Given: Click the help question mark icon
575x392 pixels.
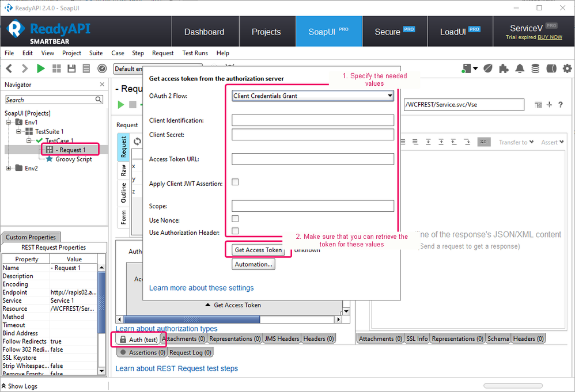Looking at the screenshot, I should click(560, 105).
